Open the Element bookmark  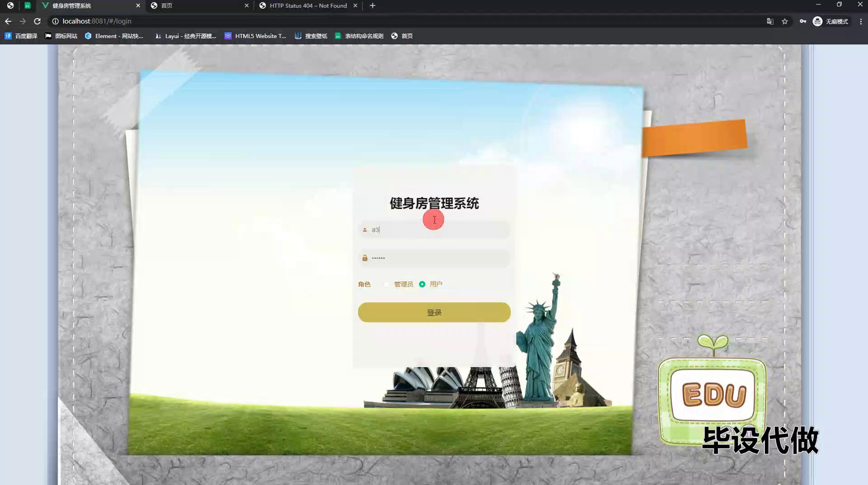coord(114,36)
